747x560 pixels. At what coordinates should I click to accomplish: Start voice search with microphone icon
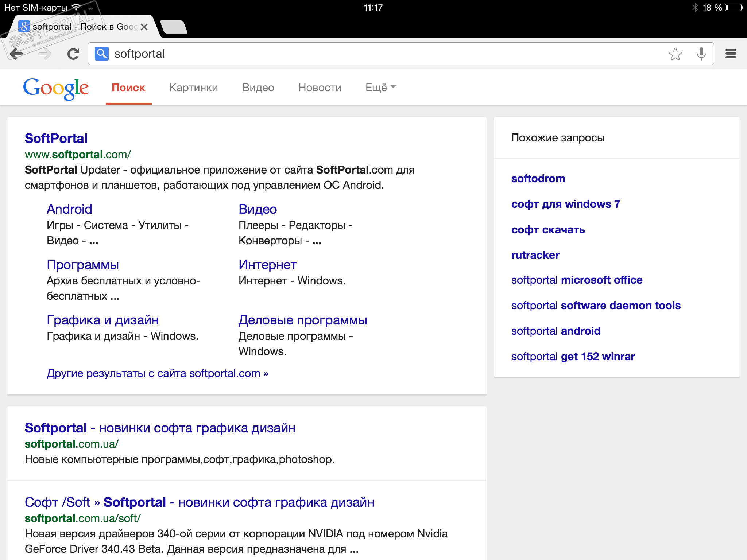click(x=701, y=54)
